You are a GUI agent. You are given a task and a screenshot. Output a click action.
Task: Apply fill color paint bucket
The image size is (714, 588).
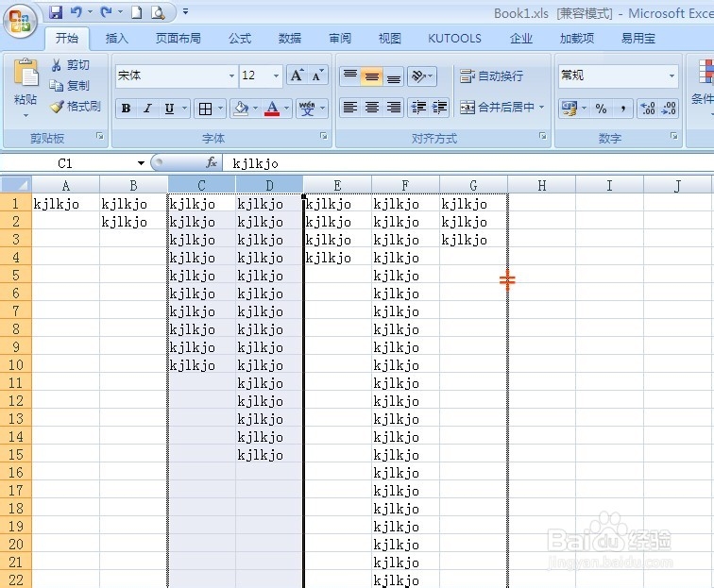tap(241, 109)
